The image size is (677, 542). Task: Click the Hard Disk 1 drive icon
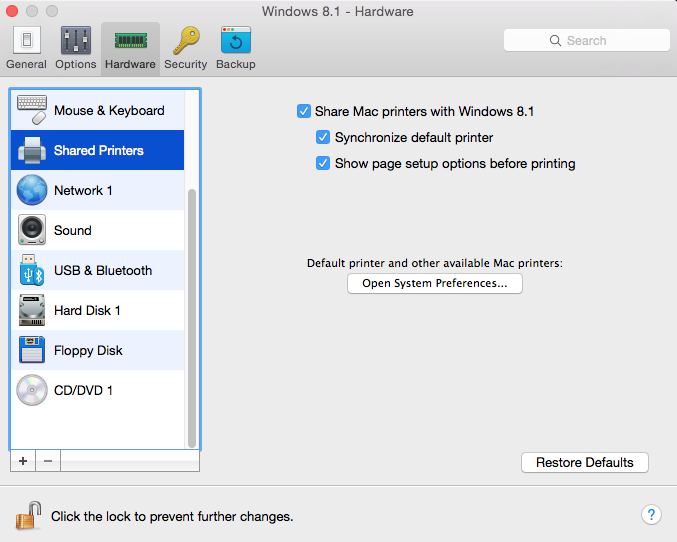point(32,310)
